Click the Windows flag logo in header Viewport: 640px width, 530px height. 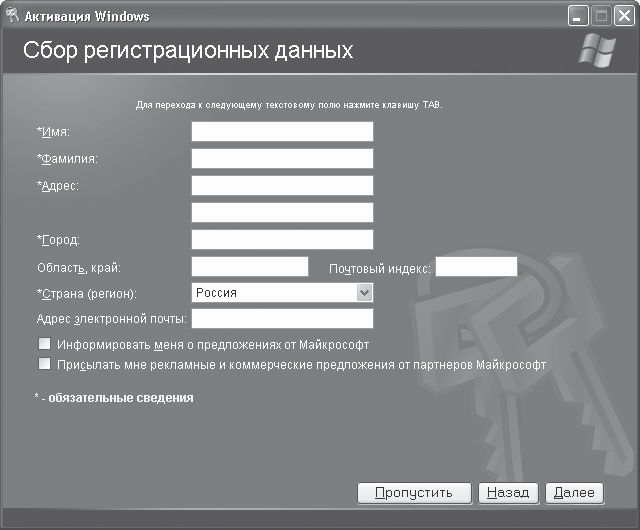598,52
